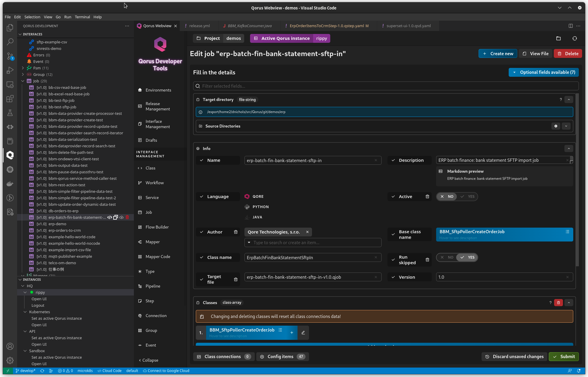Switch to release.yml tab
The image size is (588, 377).
coord(200,26)
